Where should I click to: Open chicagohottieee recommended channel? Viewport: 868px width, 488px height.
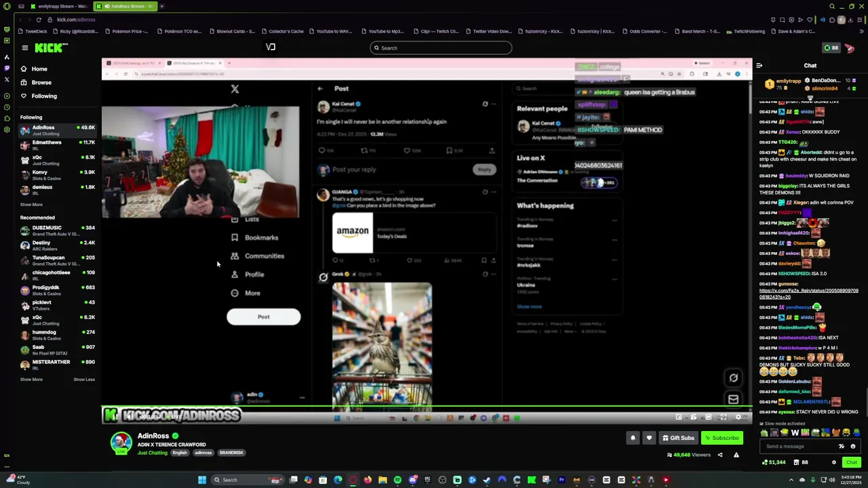click(x=58, y=275)
